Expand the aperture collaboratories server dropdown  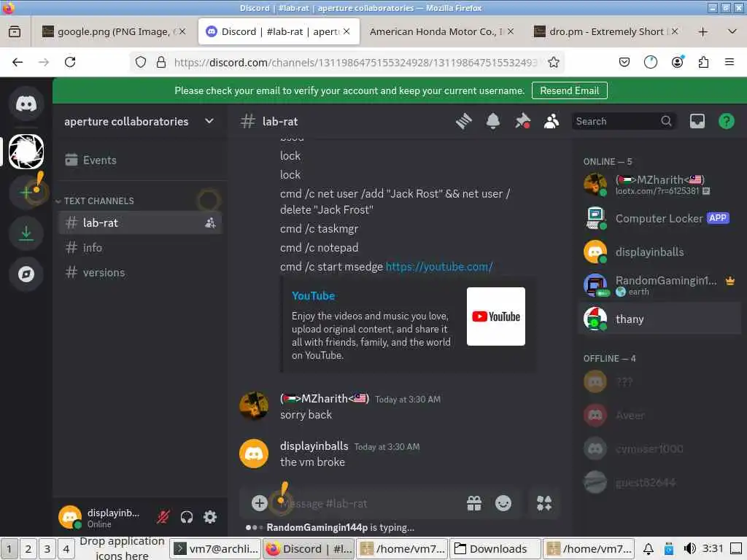209,122
